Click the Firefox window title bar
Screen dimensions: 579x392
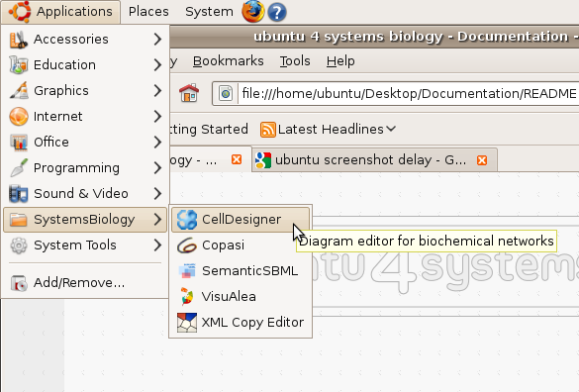pyautogui.click(x=374, y=37)
